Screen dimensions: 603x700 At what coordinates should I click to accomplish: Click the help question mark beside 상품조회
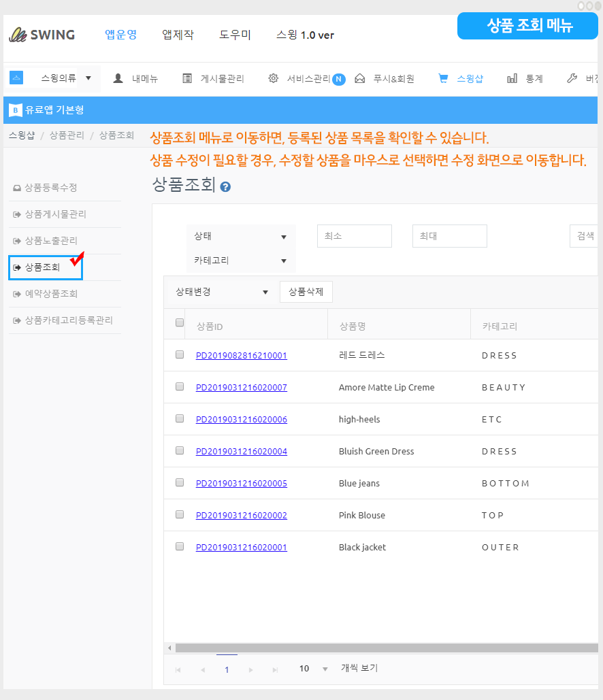(x=225, y=186)
